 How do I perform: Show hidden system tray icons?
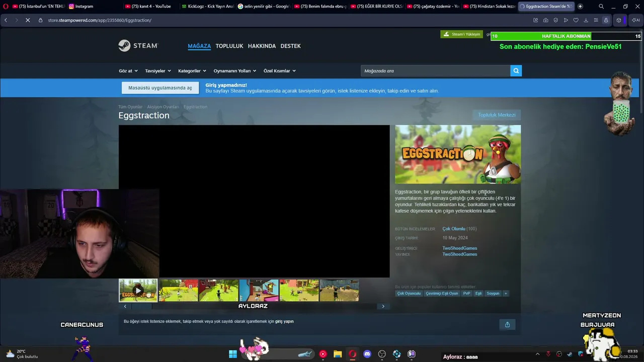[x=537, y=354]
